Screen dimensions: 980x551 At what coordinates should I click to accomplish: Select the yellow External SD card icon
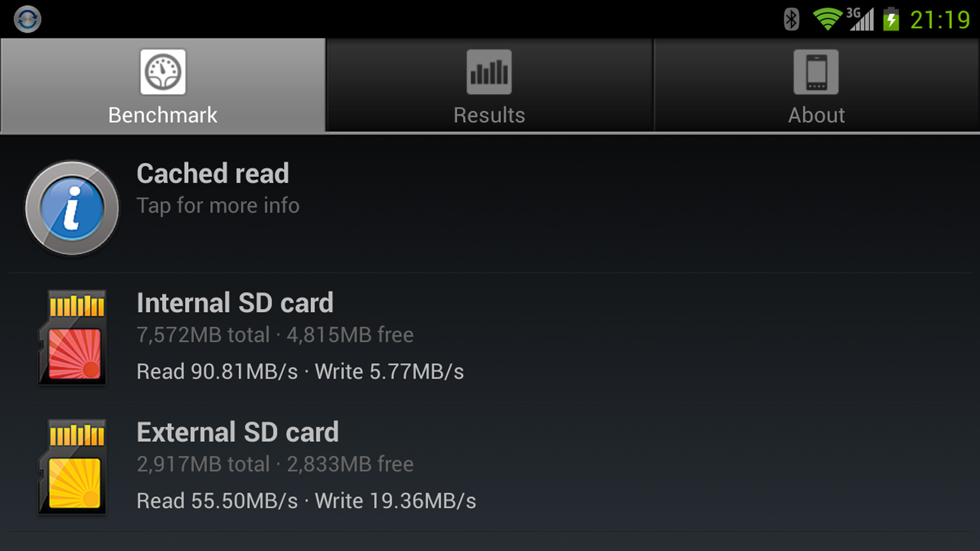73,467
